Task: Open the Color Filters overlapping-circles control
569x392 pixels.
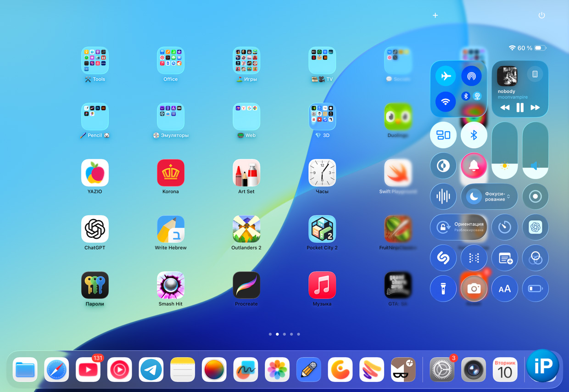Action: point(536,258)
